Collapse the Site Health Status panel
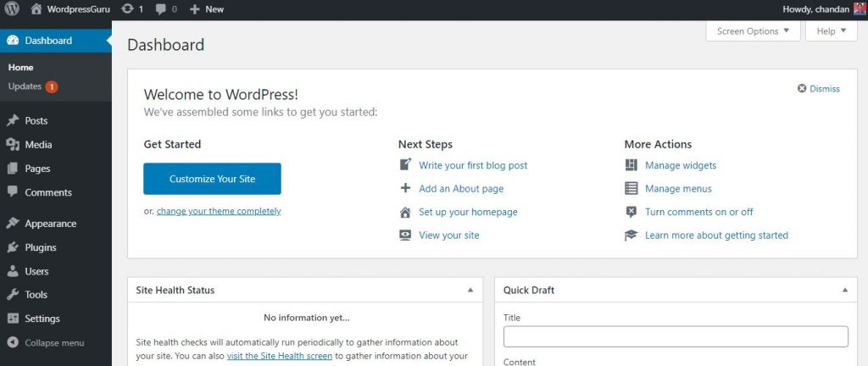The width and height of the screenshot is (868, 366). point(470,290)
